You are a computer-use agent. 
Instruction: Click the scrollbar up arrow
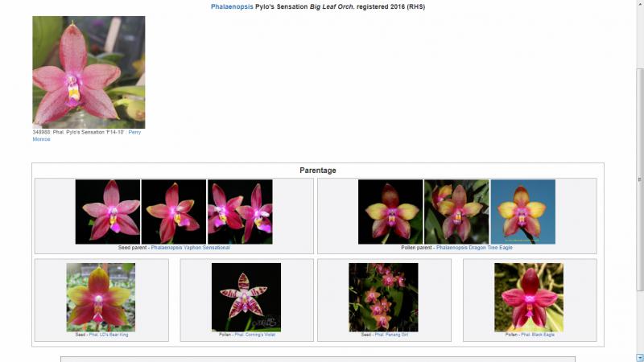pos(638,5)
